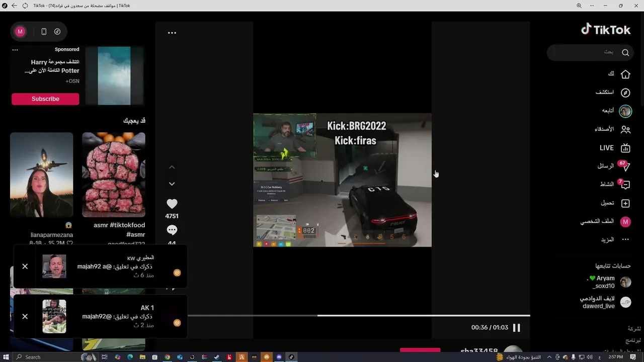Screen dimensions: 644x362
Task: Open Discord from the taskbar
Action: coord(279,357)
